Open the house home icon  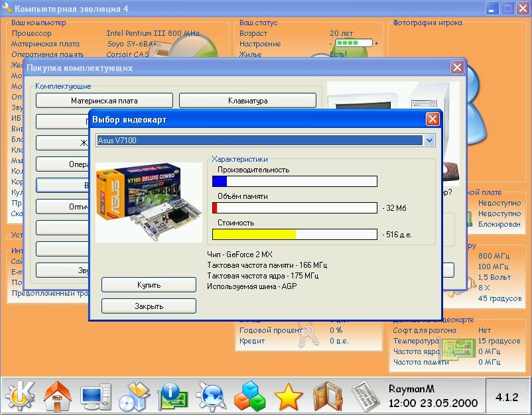pyautogui.click(x=57, y=396)
